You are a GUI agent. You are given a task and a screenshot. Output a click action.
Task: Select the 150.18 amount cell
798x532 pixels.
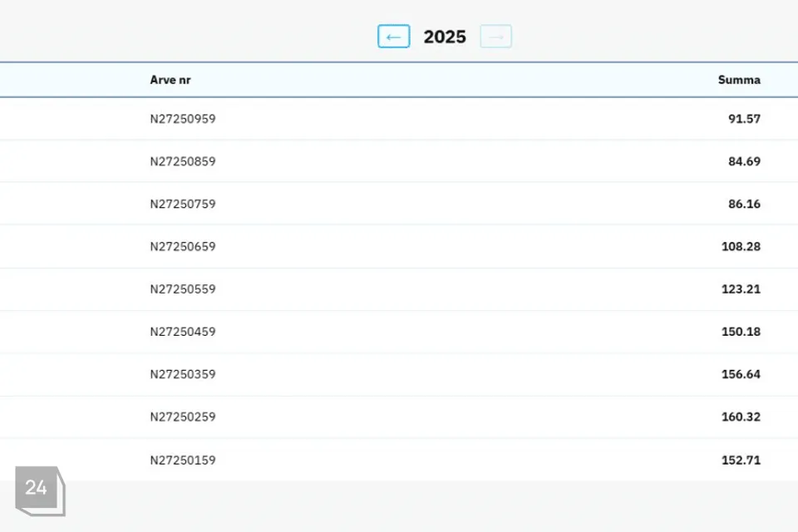[741, 332]
